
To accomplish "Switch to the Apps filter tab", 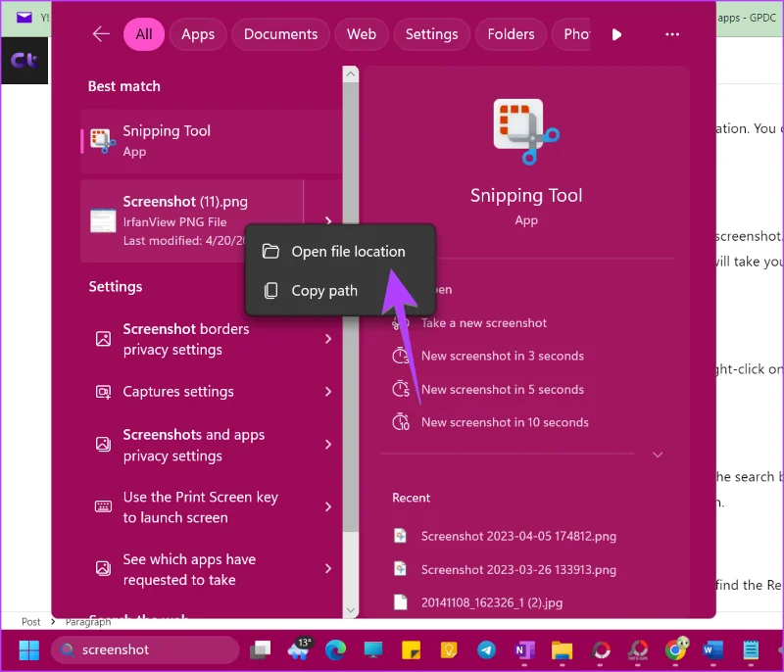I will coord(198,34).
